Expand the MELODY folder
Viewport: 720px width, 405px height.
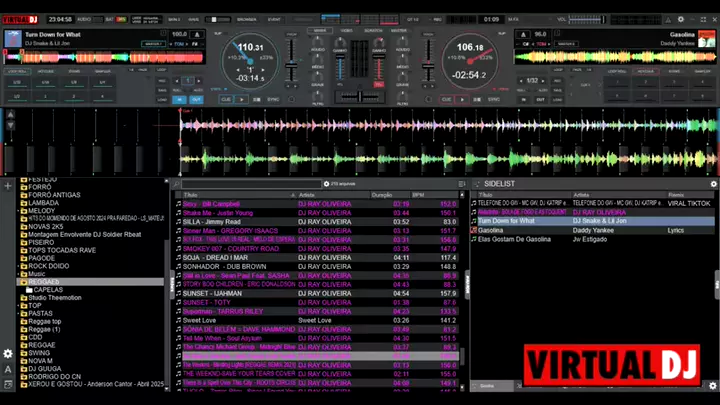pyautogui.click(x=19, y=211)
